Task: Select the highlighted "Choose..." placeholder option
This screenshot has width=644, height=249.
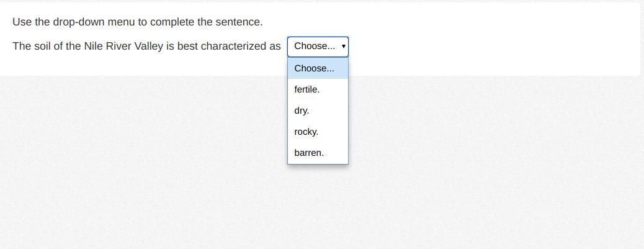Action: click(314, 68)
